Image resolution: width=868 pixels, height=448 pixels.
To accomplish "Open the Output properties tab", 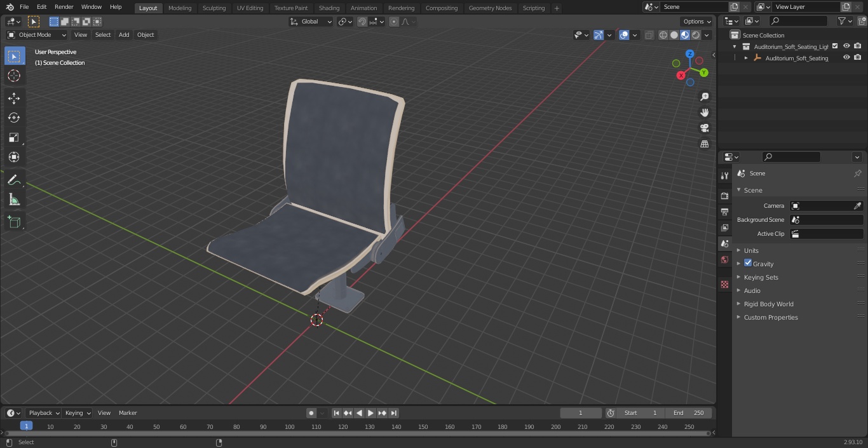I will (724, 212).
